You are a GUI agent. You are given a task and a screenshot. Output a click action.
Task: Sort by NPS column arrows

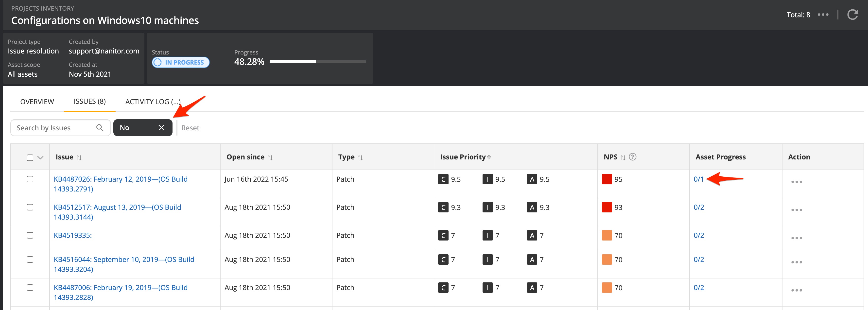623,157
